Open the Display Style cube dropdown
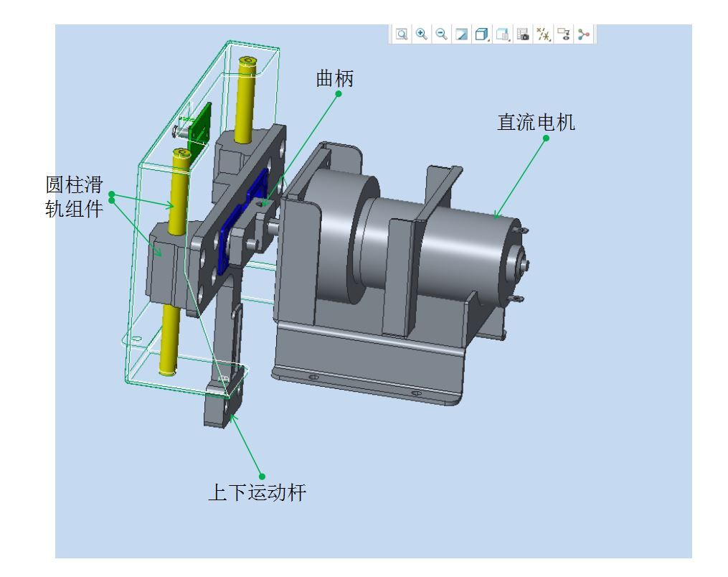Viewport: 728px width, 577px height. [482, 34]
